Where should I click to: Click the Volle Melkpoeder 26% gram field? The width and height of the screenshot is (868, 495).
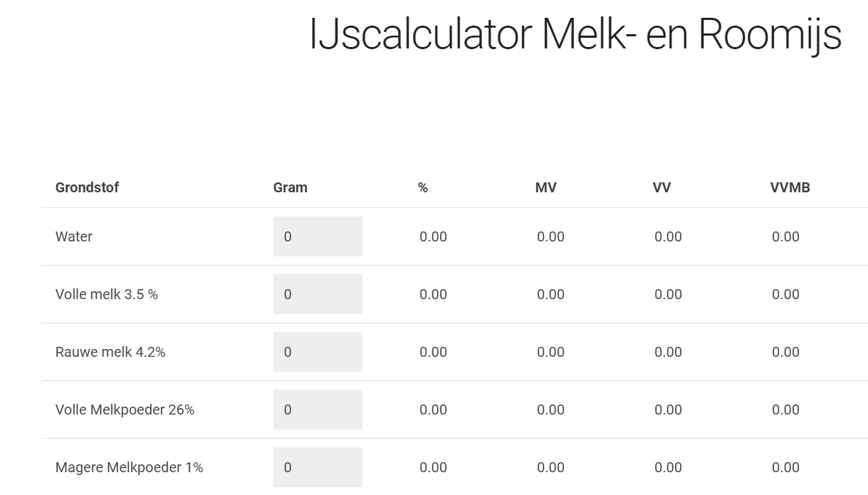[x=318, y=410]
